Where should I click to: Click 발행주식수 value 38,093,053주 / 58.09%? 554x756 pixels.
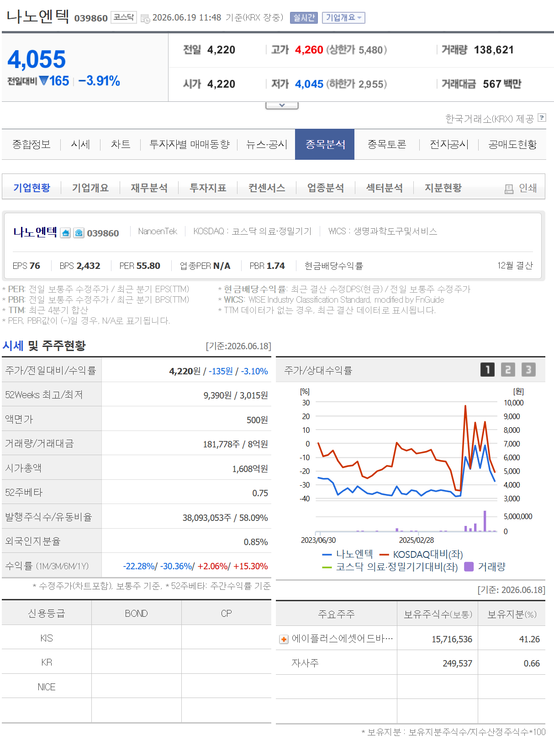point(225,518)
